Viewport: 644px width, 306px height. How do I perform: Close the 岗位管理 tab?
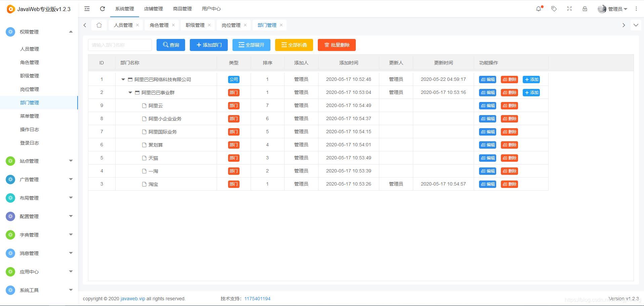(x=245, y=25)
